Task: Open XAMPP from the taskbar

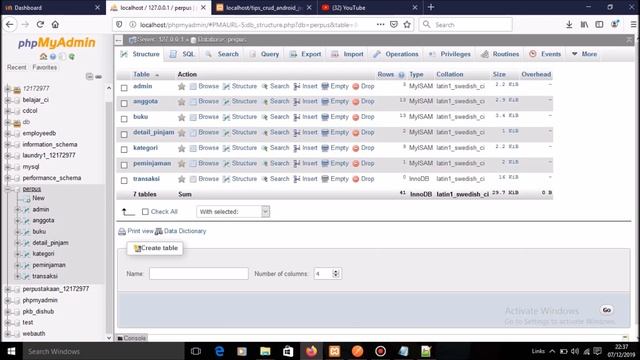Action: click(x=334, y=351)
